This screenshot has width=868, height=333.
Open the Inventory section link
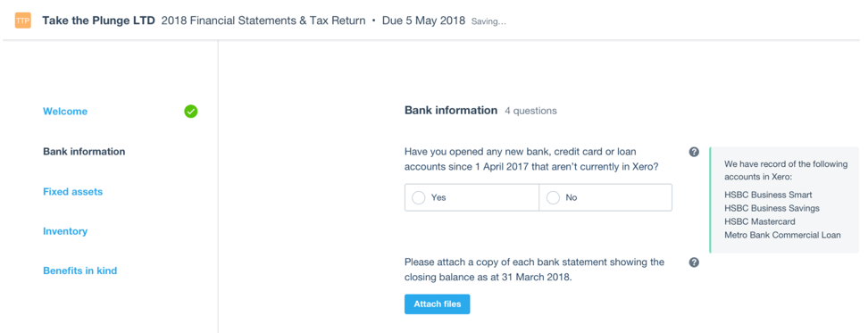pyautogui.click(x=65, y=231)
